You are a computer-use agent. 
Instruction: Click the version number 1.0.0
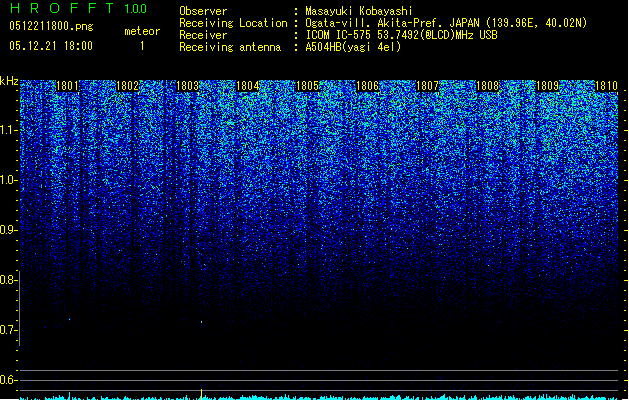136,9
